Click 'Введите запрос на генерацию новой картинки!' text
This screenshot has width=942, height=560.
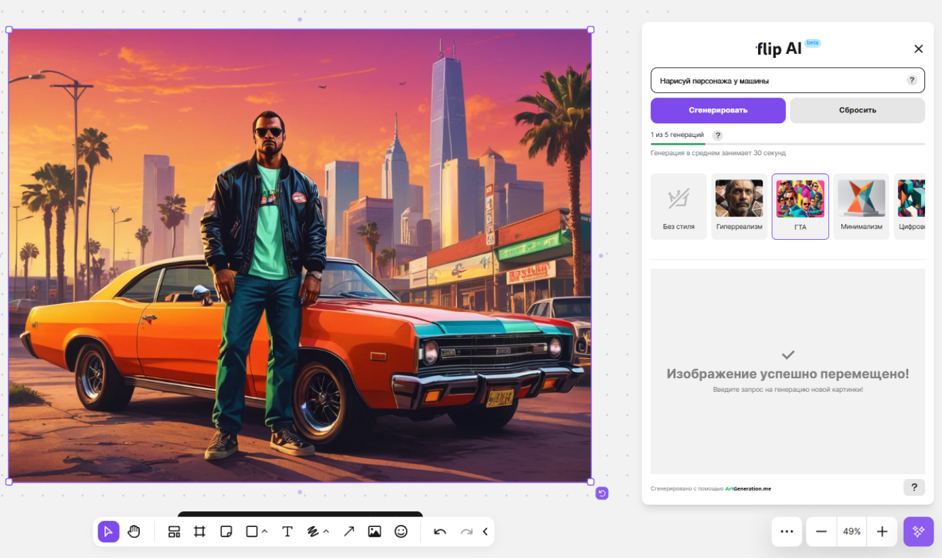(787, 390)
